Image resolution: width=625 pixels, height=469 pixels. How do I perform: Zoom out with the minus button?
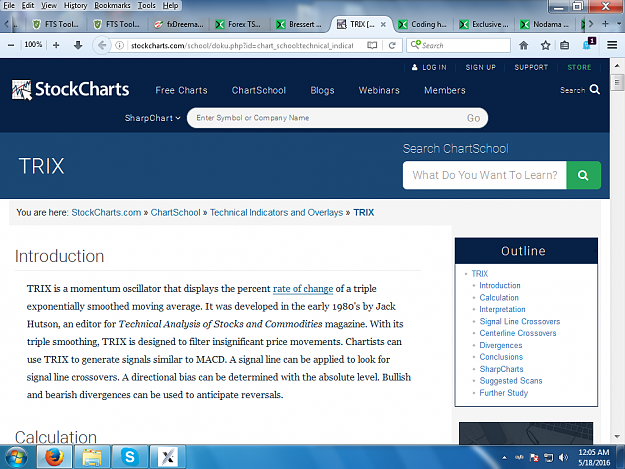point(11,45)
